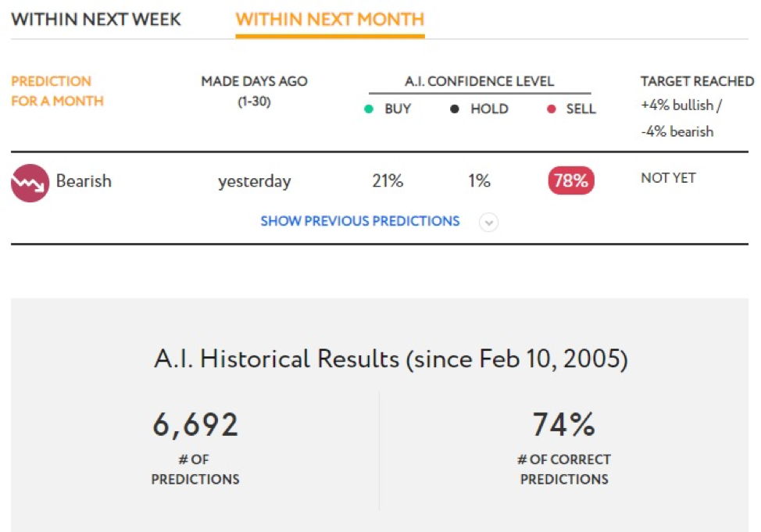Click the 21% buy confidence value

[388, 180]
